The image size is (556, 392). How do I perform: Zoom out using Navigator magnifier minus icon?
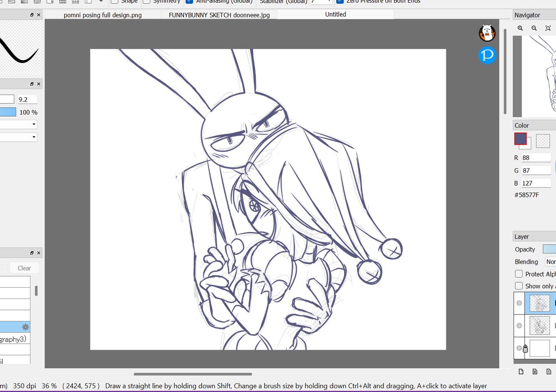tap(534, 28)
